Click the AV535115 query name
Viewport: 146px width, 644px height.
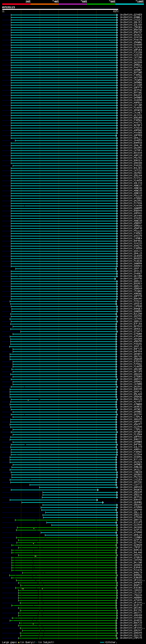point(8,8)
